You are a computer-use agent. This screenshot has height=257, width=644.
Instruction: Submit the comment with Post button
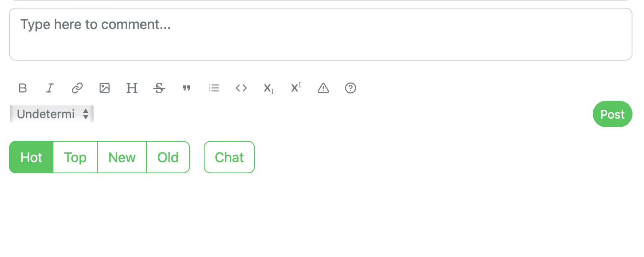(612, 114)
